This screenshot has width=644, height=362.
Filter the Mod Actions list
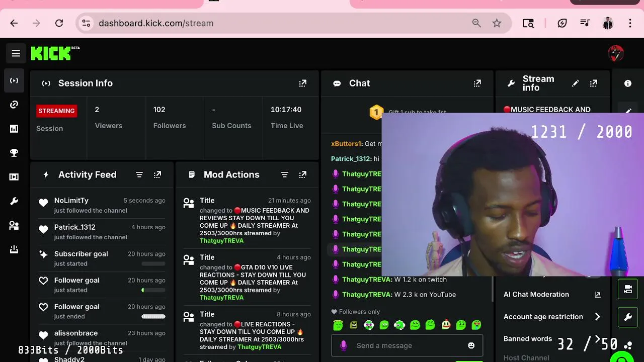[x=284, y=174]
